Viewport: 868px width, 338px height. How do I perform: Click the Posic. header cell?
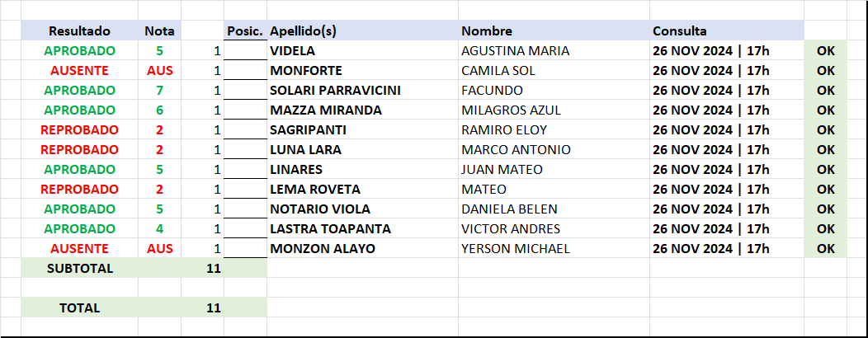245,31
